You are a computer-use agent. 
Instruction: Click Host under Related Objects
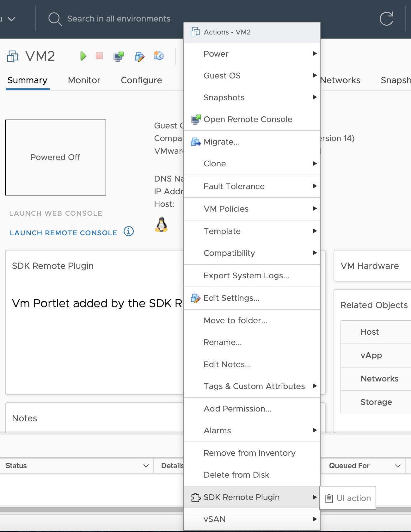coord(376,332)
